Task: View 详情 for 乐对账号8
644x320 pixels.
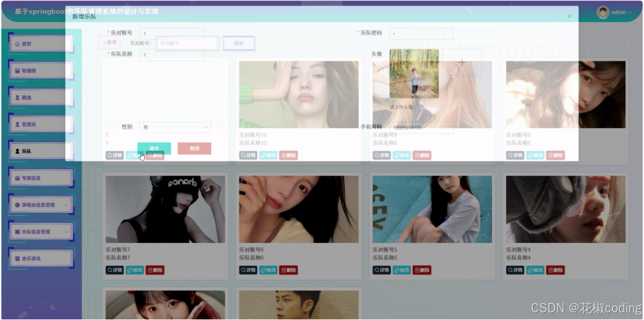Action: [515, 156]
